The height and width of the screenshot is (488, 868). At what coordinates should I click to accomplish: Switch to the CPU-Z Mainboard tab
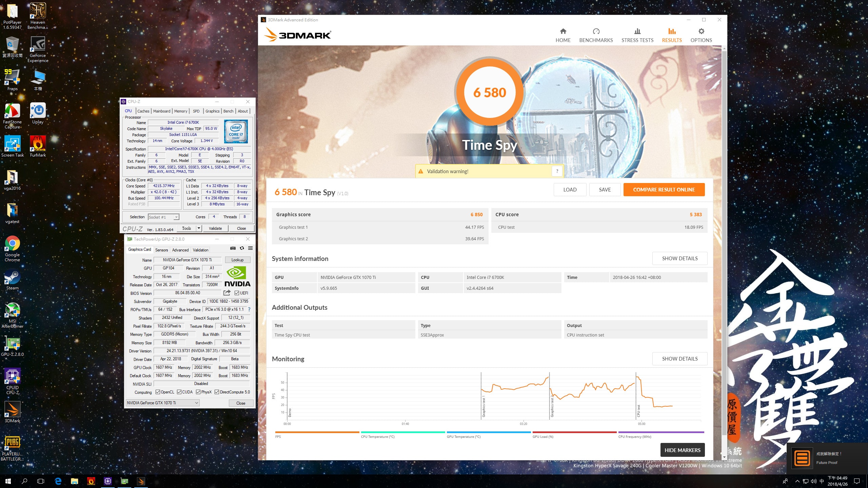click(x=162, y=111)
